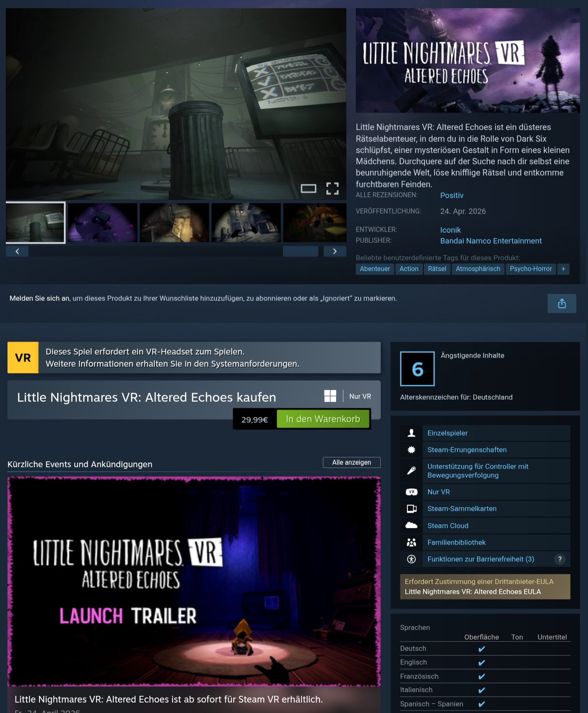Open accessibility help question mark
The image size is (588, 713).
point(560,559)
